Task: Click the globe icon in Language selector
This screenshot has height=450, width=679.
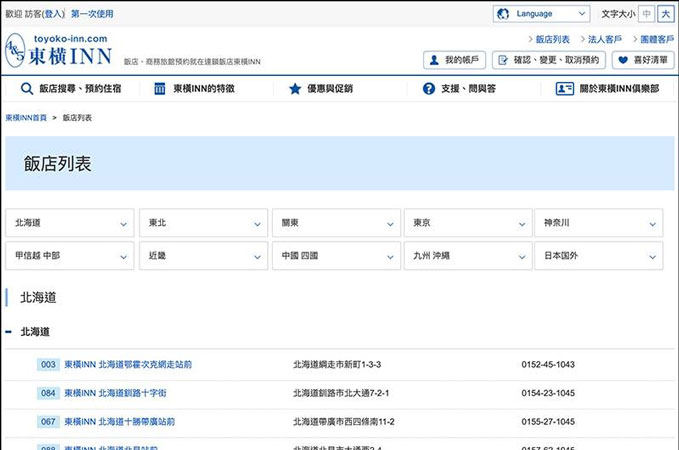Action: coord(503,14)
